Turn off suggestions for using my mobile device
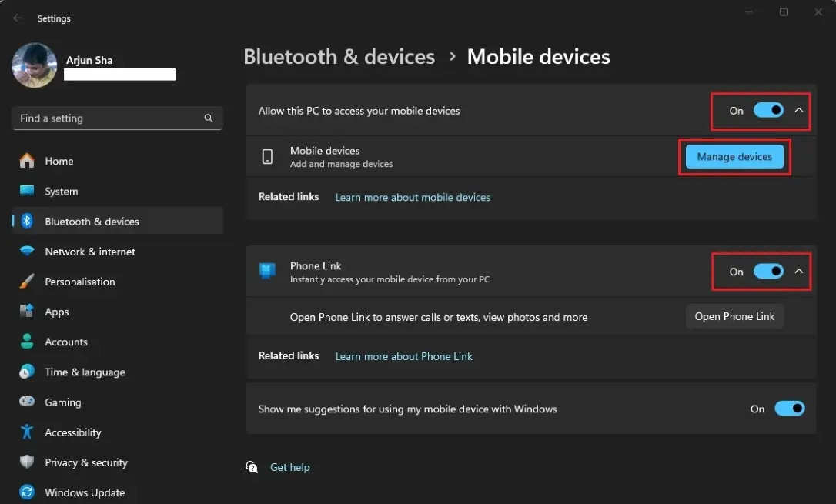Image resolution: width=836 pixels, height=504 pixels. [x=790, y=408]
